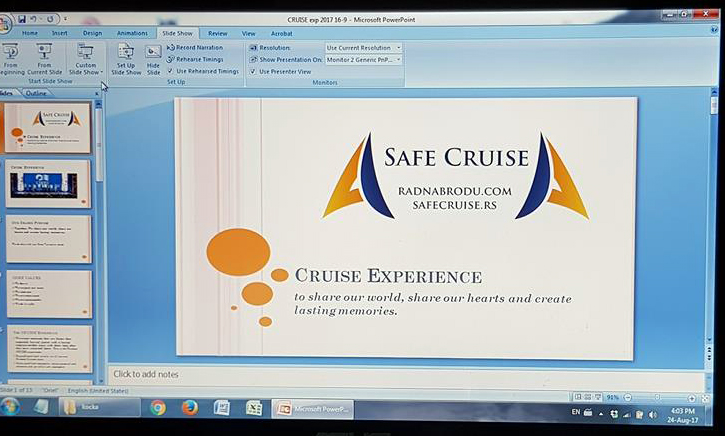Click the zoom out minus button
Viewport: 725px width, 436px height.
[x=627, y=398]
